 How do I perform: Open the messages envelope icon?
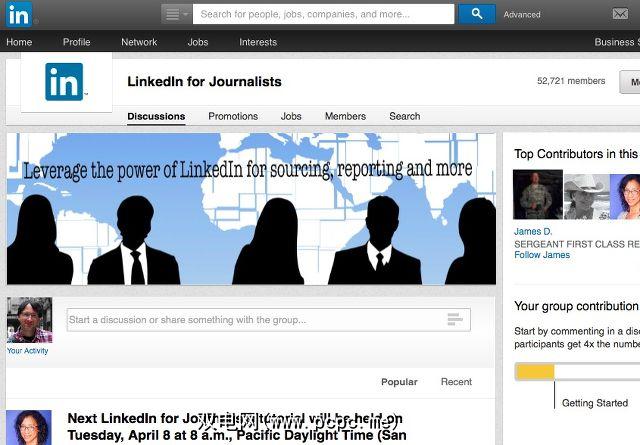coord(620,14)
